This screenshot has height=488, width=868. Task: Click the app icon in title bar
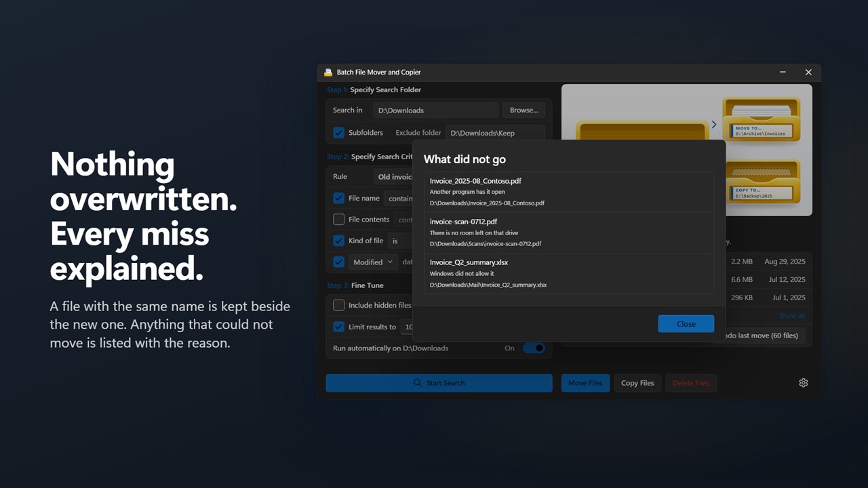(x=328, y=72)
